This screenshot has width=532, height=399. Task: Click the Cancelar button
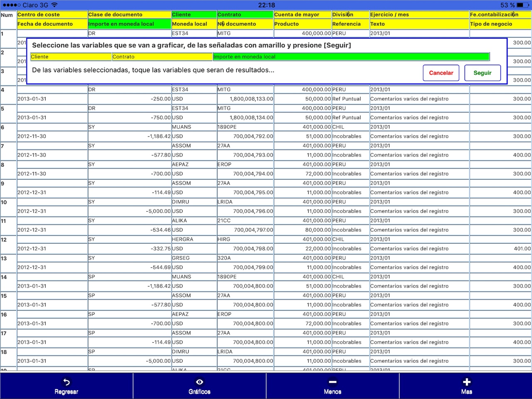(441, 73)
